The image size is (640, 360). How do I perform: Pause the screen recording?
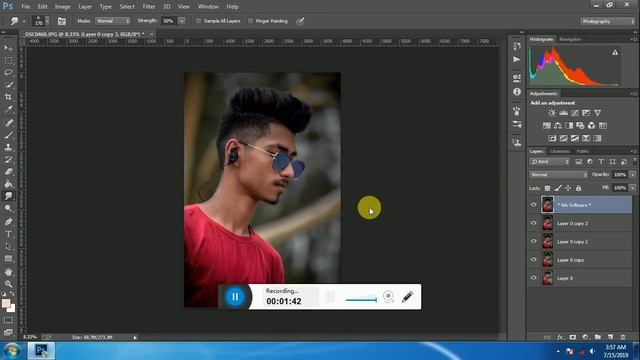click(x=235, y=297)
